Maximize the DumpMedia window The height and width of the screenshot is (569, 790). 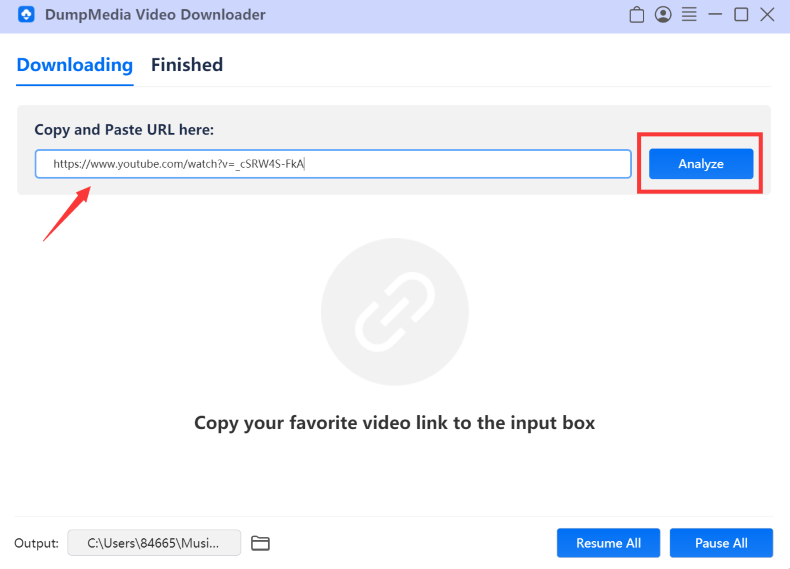[741, 15]
